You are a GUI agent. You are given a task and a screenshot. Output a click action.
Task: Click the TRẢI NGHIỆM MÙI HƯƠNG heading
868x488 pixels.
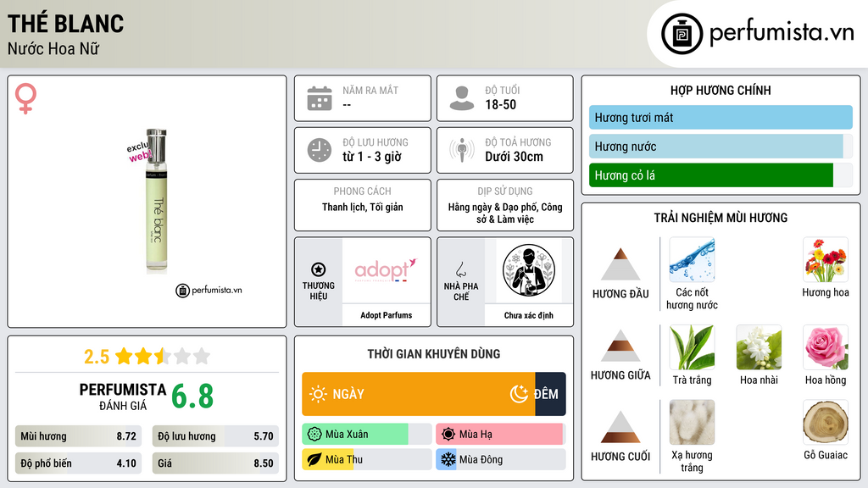721,218
